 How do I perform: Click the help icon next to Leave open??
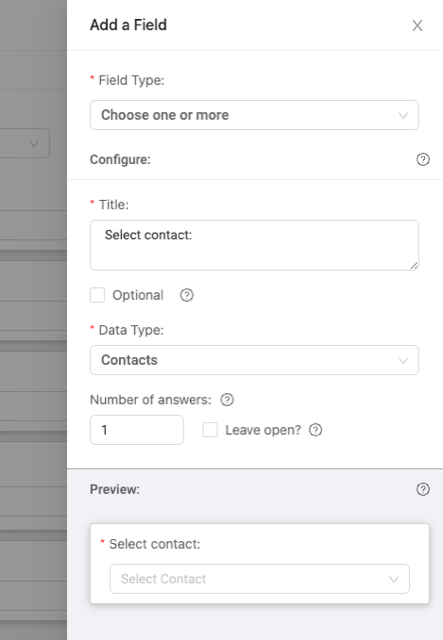tap(315, 430)
